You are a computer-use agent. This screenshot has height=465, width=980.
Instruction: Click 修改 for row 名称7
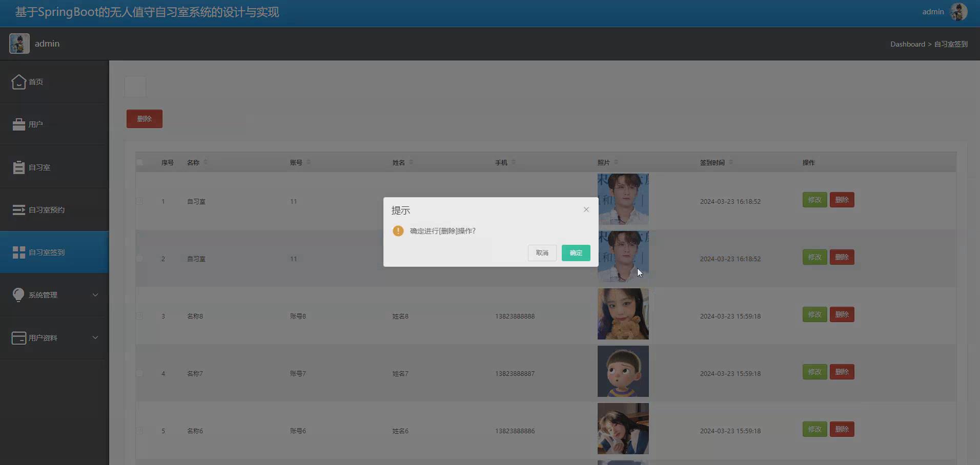[815, 372]
